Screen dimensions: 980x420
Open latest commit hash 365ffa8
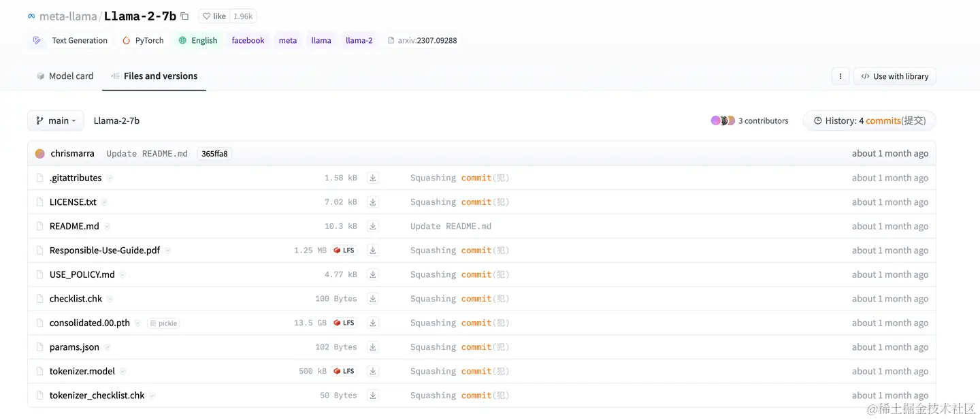pyautogui.click(x=214, y=153)
